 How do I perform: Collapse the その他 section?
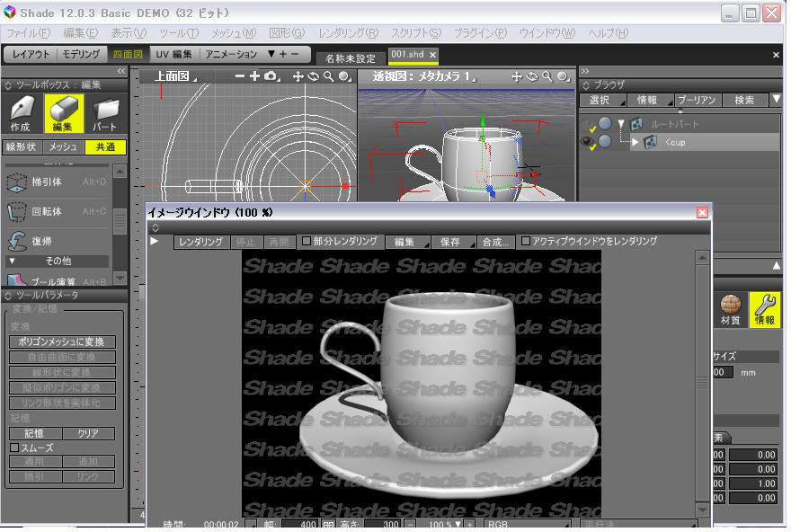12,261
